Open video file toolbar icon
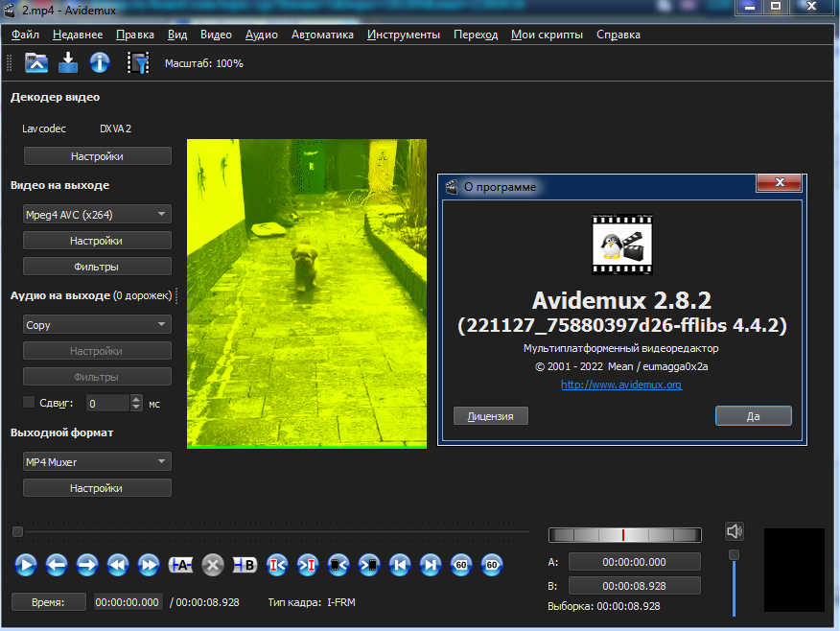This screenshot has width=840, height=631. pos(36,62)
